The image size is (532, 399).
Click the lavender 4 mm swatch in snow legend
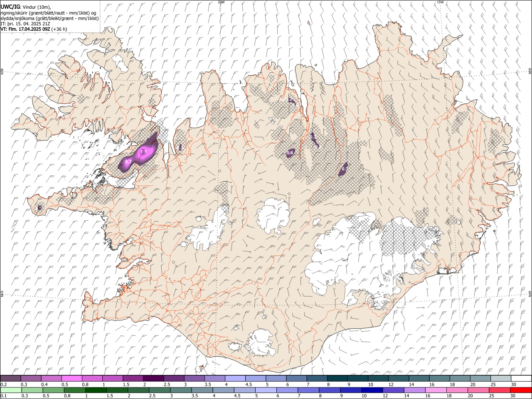235,379
